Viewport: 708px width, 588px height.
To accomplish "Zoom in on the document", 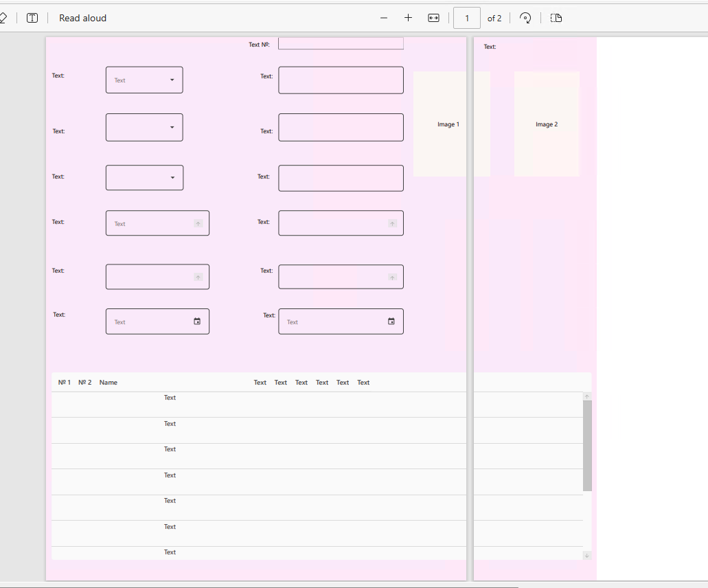I will click(x=408, y=18).
